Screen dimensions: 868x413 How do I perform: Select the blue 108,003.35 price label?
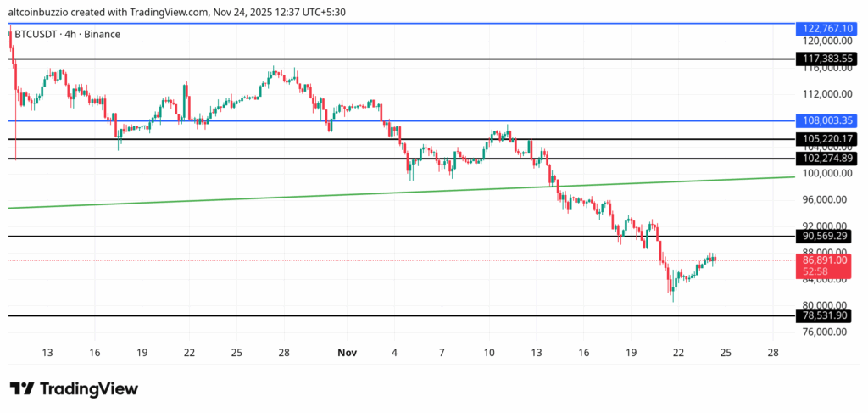(828, 121)
